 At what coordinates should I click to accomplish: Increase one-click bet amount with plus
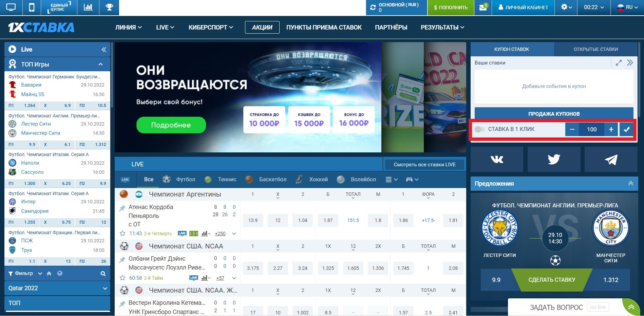coord(611,129)
